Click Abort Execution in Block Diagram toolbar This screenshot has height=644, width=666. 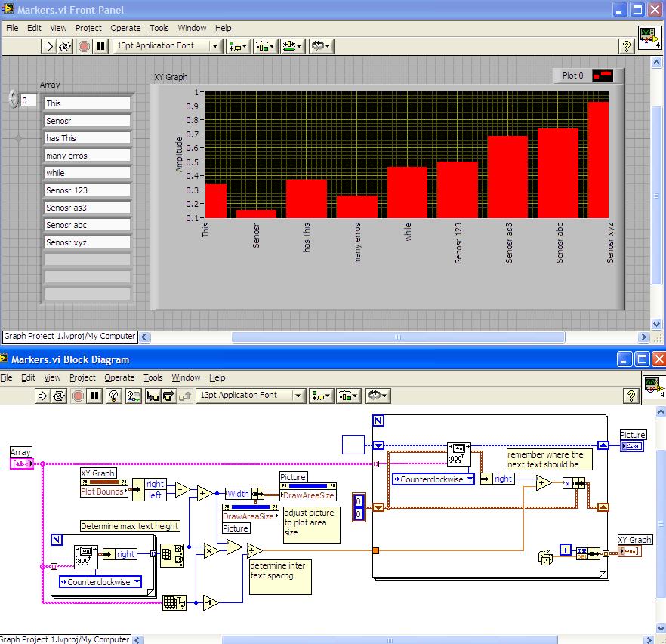pyautogui.click(x=78, y=396)
